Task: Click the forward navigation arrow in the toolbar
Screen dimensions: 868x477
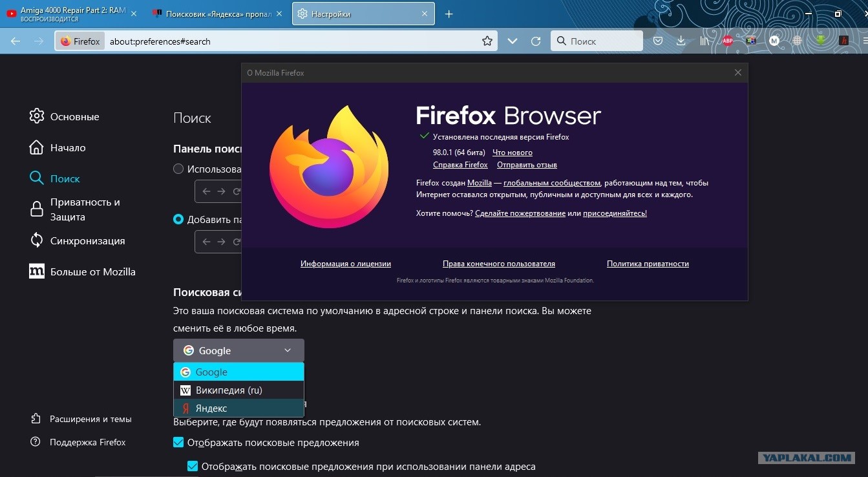Action: [39, 41]
